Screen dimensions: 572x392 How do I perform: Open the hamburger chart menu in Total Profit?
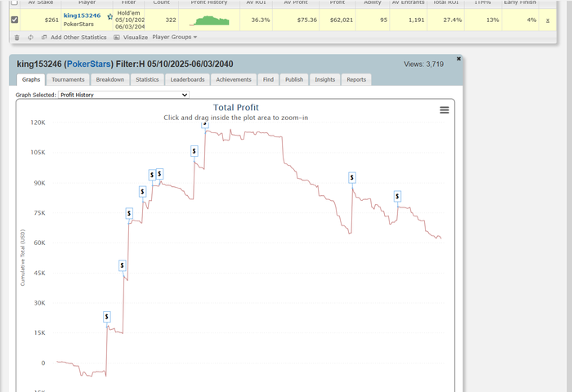coord(445,110)
